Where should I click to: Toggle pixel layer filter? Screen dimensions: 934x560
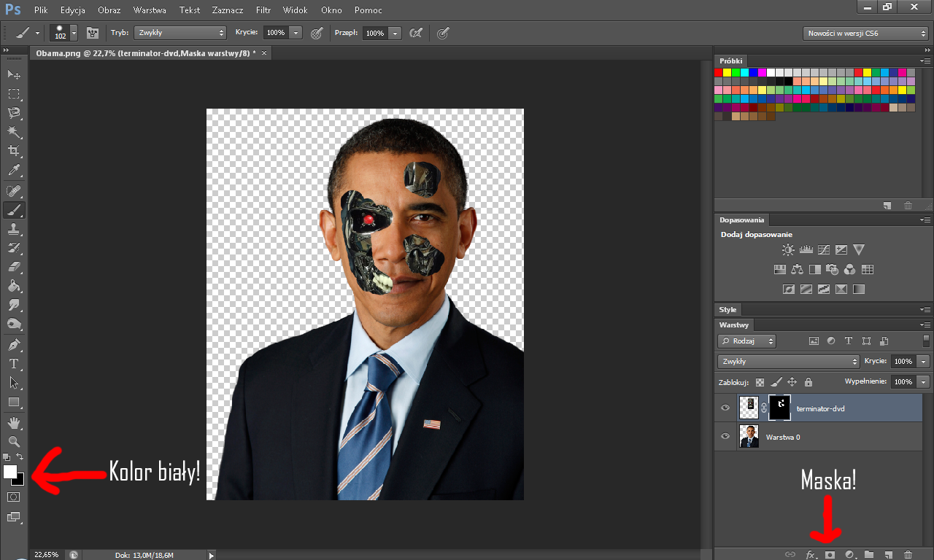coord(814,341)
